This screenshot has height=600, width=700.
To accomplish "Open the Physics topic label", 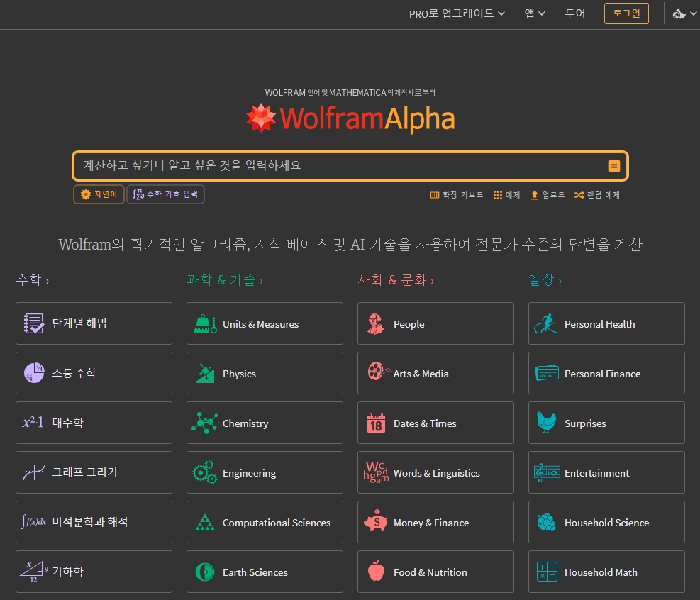I will click(239, 374).
